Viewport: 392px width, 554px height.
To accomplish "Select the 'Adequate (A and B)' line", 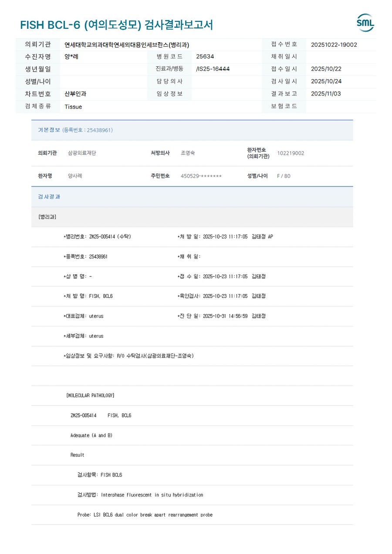I will (91, 435).
